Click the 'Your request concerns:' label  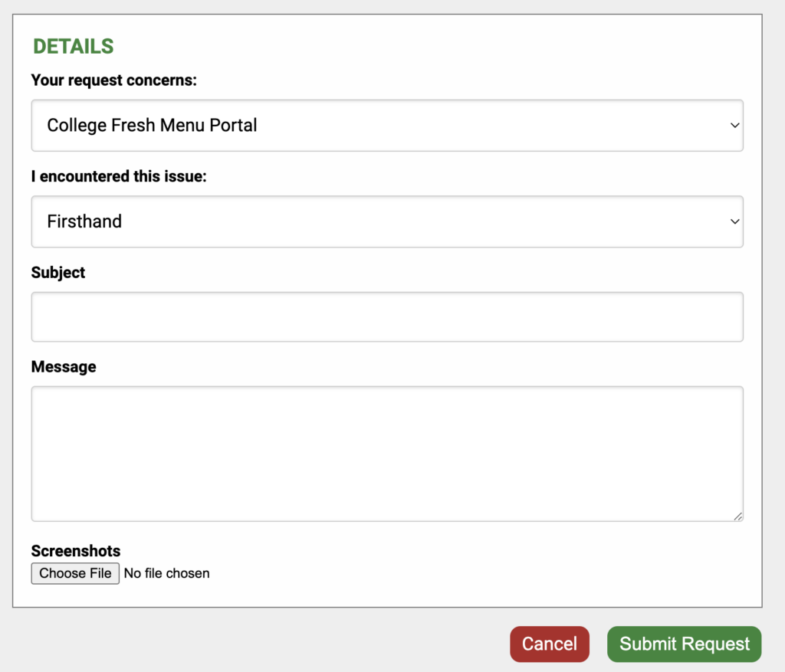coord(114,80)
